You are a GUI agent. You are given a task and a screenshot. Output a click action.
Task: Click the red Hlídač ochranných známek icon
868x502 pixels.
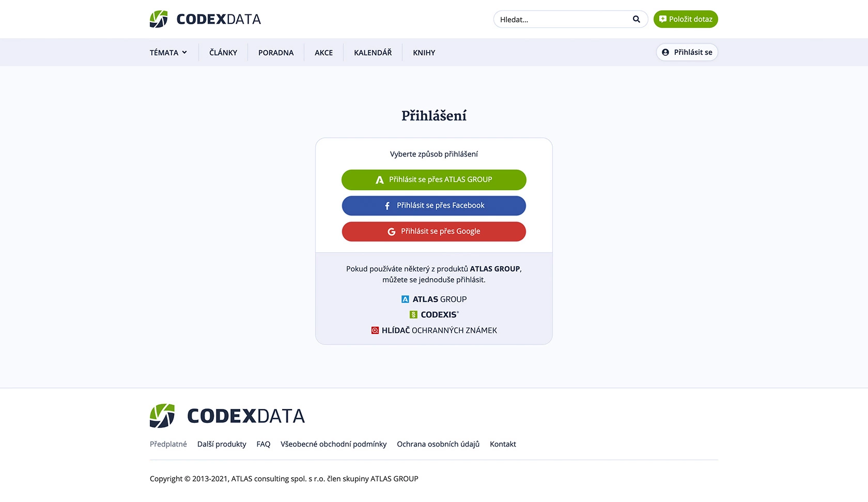[x=375, y=330]
